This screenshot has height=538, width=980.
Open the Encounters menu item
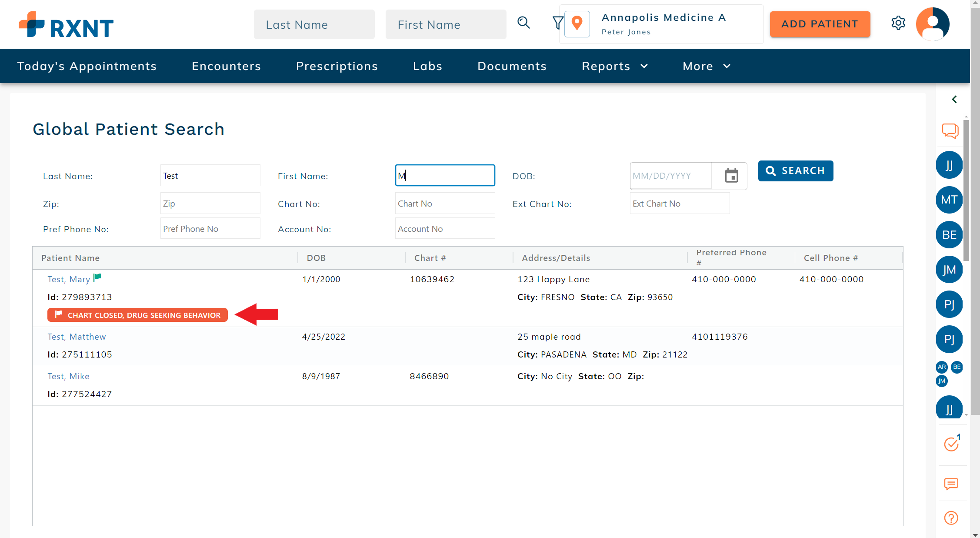226,66
